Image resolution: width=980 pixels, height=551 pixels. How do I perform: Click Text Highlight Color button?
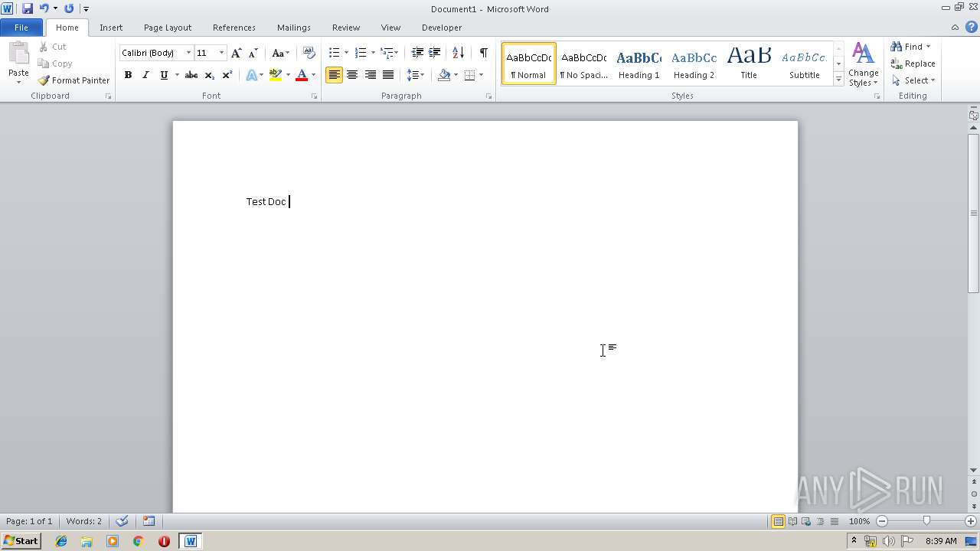click(x=276, y=75)
